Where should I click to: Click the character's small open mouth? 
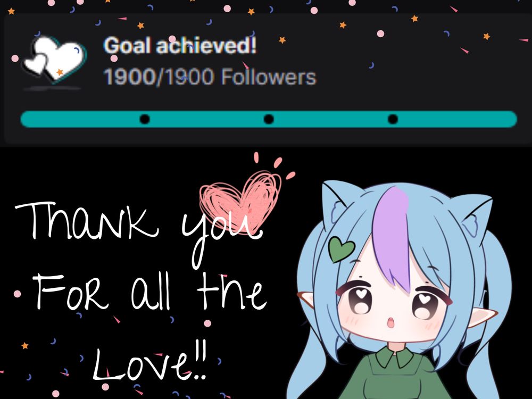[391, 322]
